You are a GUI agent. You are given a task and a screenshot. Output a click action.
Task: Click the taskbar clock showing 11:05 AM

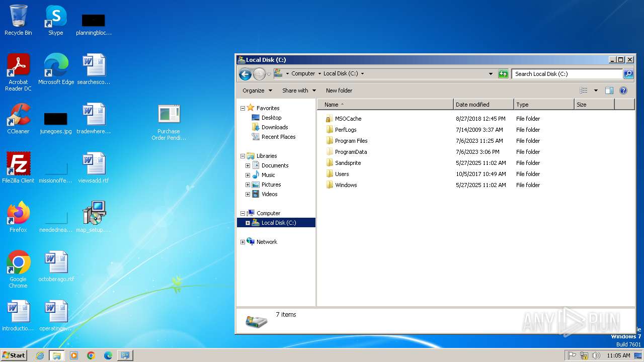[x=618, y=355]
